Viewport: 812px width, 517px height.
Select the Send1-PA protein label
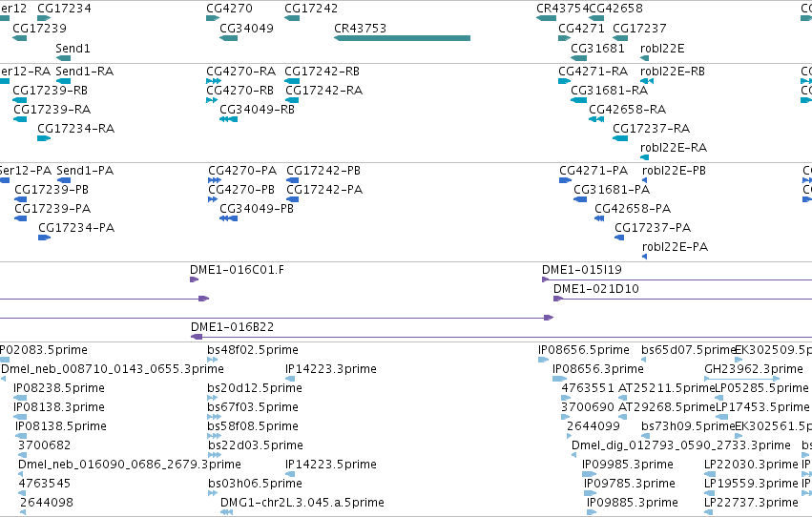click(x=85, y=170)
